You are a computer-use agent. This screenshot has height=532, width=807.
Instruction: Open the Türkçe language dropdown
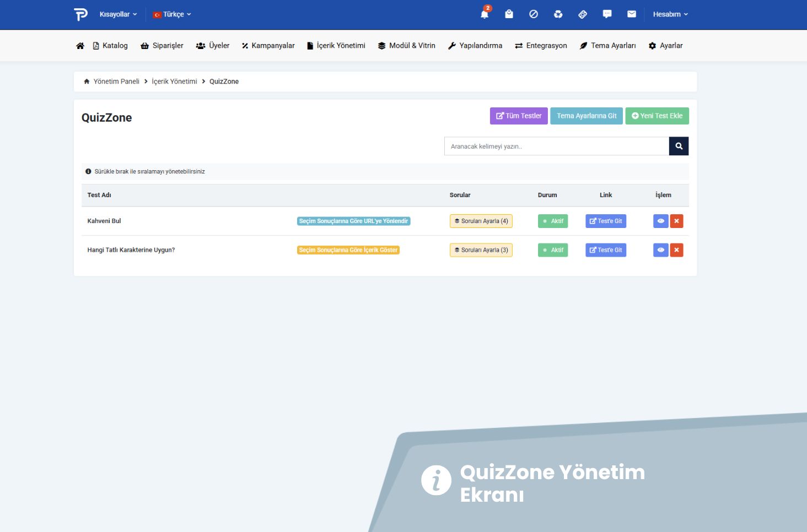(x=172, y=14)
